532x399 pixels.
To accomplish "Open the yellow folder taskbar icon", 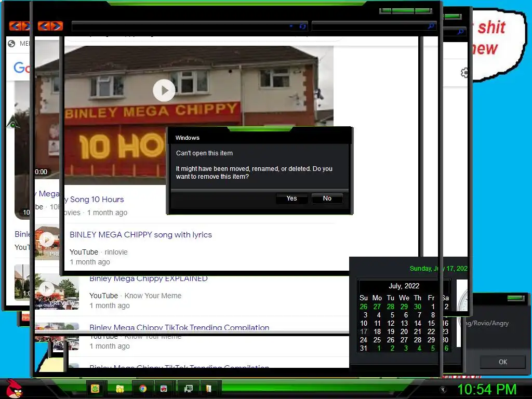I will (120, 389).
